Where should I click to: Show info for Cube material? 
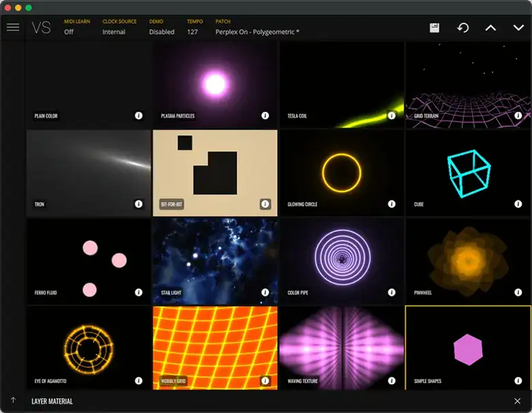(x=518, y=204)
